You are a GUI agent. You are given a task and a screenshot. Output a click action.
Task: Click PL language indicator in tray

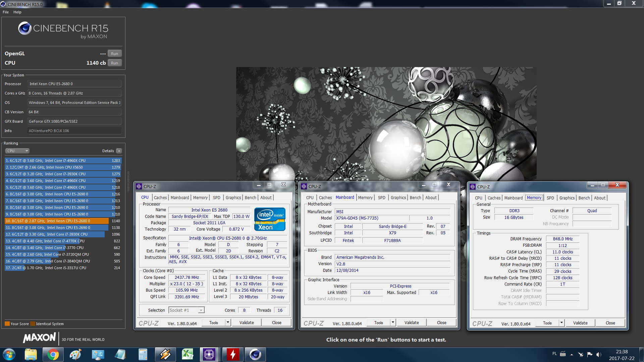(x=554, y=354)
